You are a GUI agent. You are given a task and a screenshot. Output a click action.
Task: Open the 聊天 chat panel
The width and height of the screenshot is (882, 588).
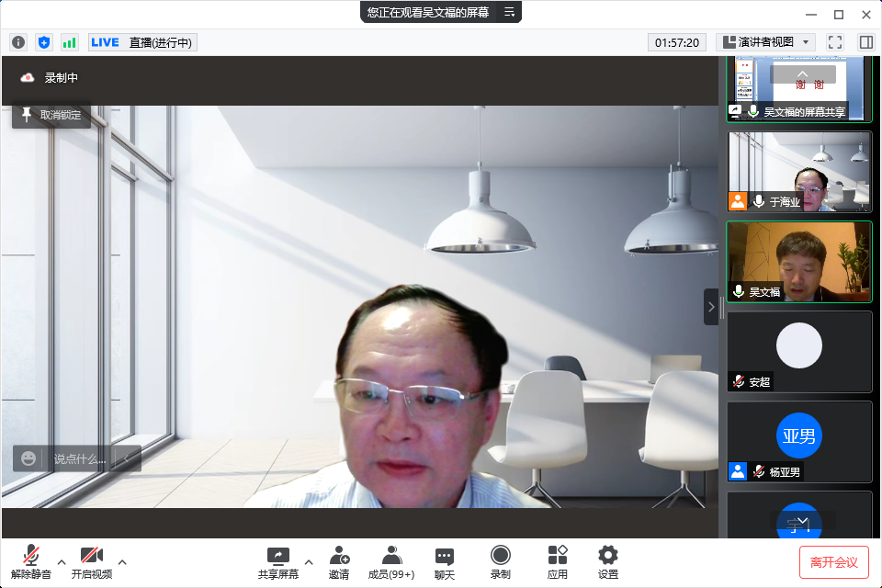tap(445, 562)
